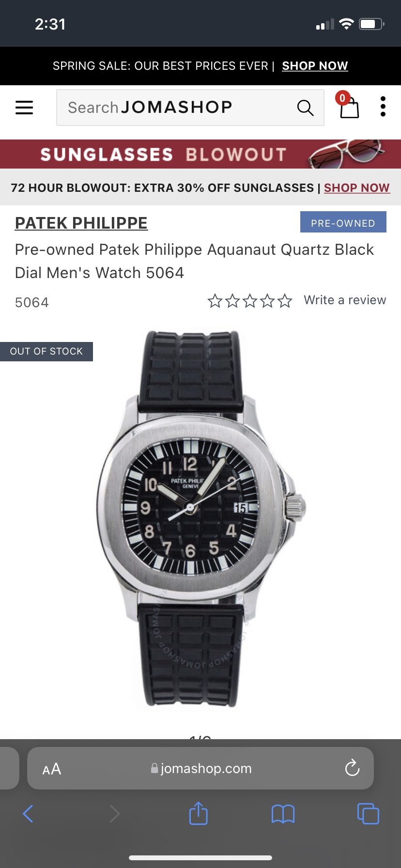
Task: Open Safari bookmarks
Action: point(283,814)
